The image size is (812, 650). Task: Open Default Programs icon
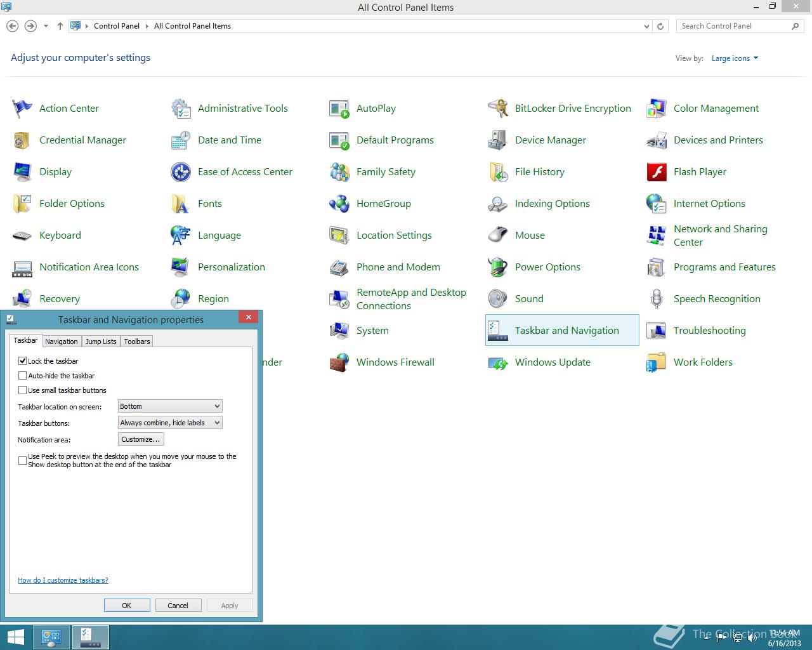(x=339, y=140)
